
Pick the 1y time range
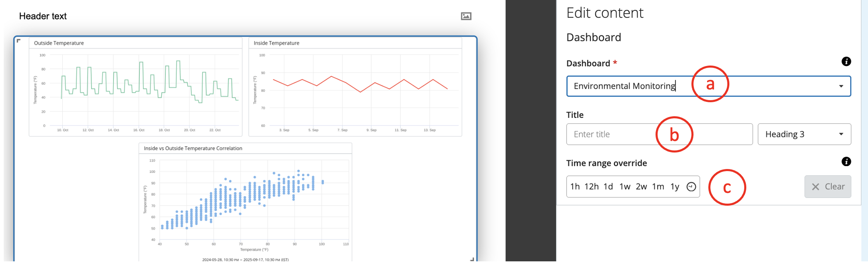pyautogui.click(x=675, y=187)
